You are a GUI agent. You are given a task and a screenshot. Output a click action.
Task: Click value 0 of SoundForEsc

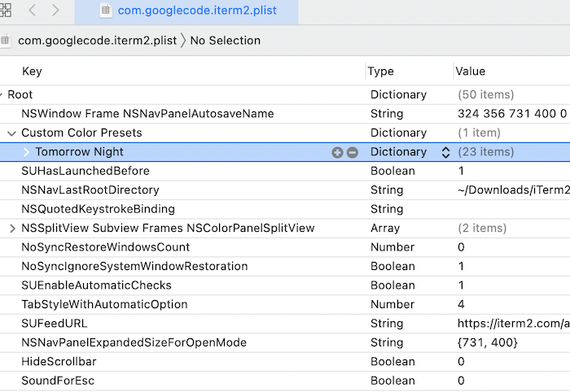[x=461, y=381]
